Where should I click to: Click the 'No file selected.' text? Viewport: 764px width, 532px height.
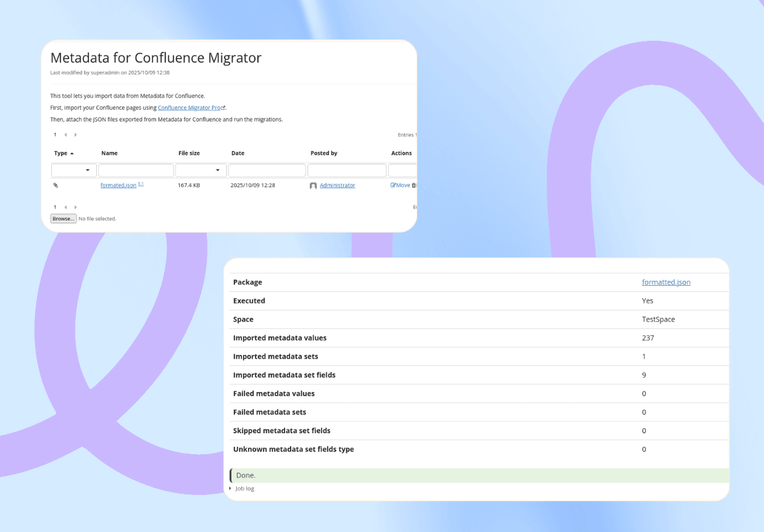98,218
